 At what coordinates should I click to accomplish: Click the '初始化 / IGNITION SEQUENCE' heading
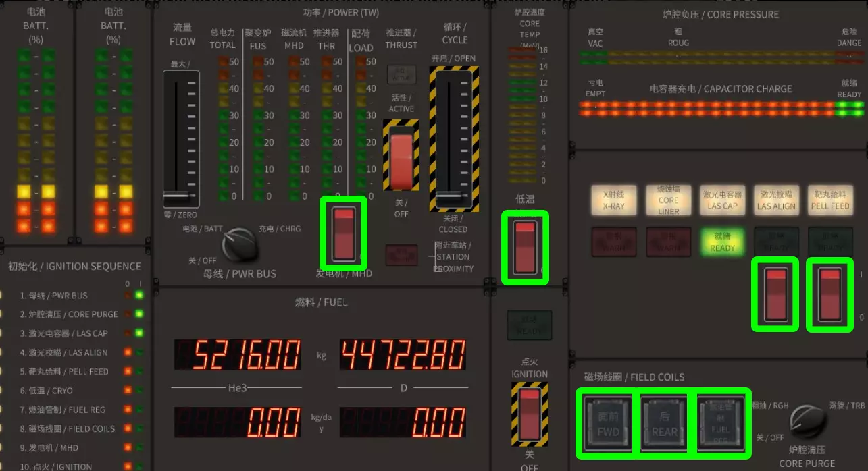(x=74, y=266)
